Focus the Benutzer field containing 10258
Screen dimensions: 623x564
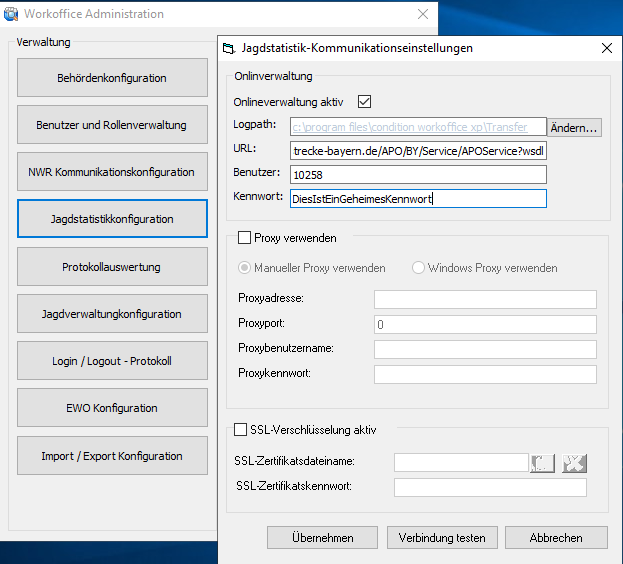[x=418, y=175]
